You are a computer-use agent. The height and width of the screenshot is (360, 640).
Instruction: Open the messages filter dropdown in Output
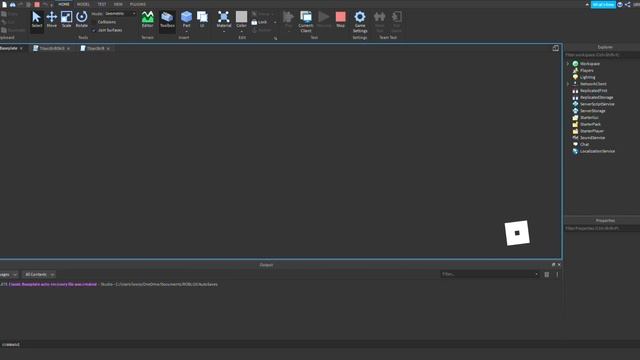tap(9, 274)
